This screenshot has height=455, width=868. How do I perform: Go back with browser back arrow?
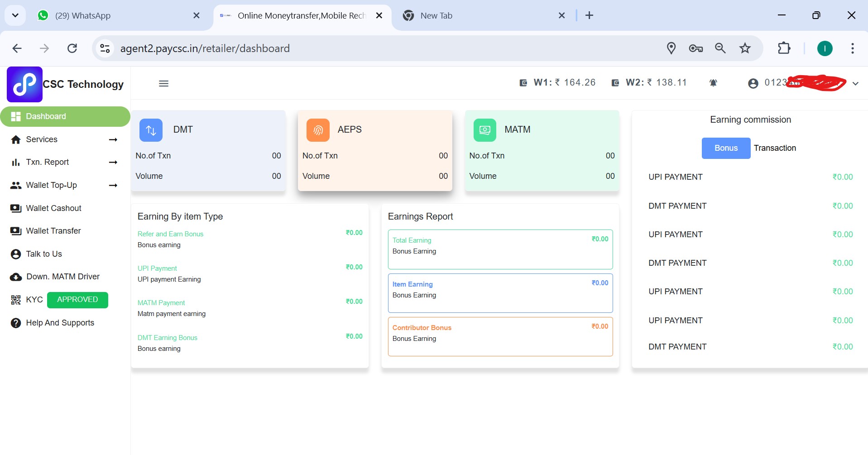click(x=17, y=48)
